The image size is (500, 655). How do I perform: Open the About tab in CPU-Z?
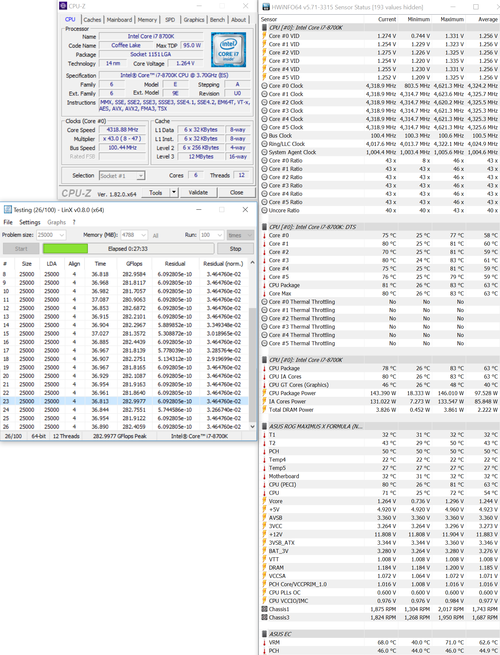[239, 20]
